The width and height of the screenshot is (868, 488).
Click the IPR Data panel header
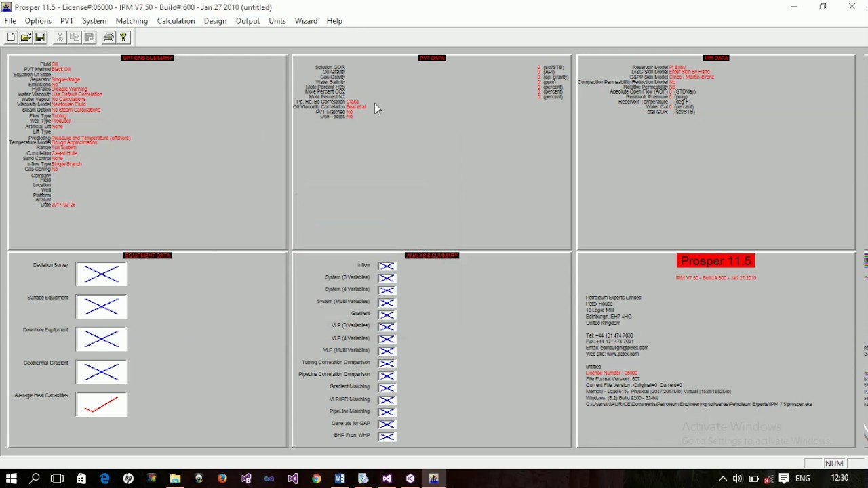(x=716, y=58)
